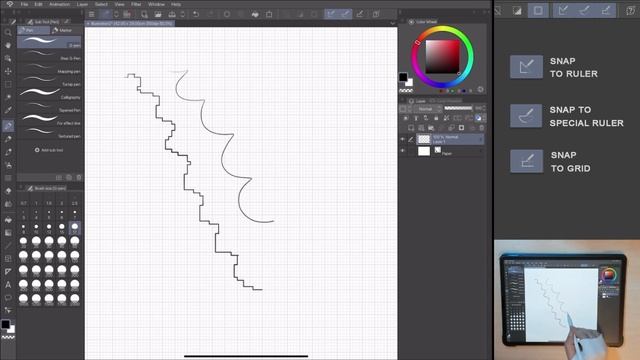Click the New layer folder icon
The image size is (640, 360).
[x=431, y=128]
